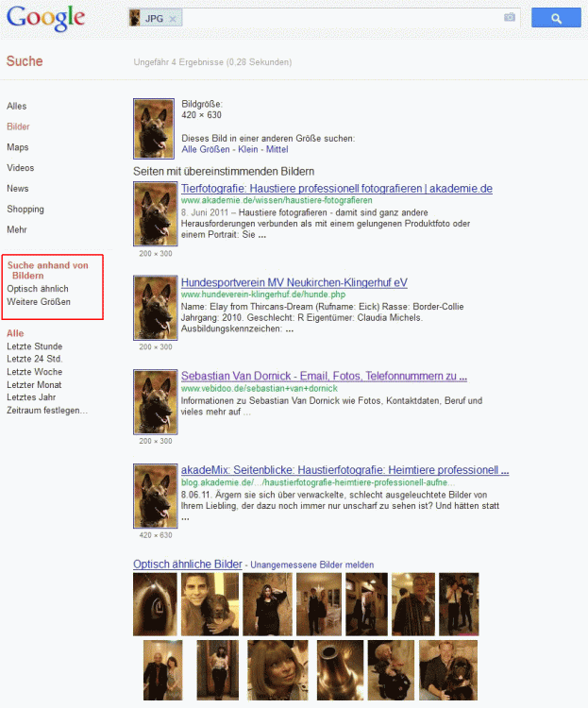
Task: Open Zeitraum festlegen date range option
Action: pyautogui.click(x=47, y=411)
